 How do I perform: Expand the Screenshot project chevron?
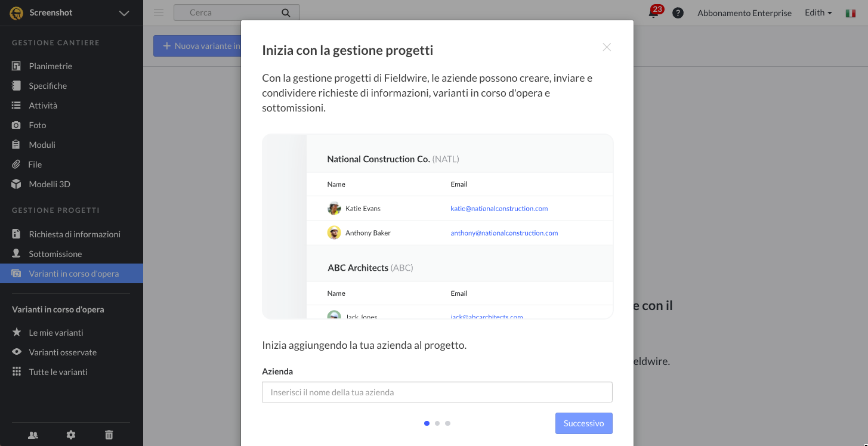tap(124, 13)
